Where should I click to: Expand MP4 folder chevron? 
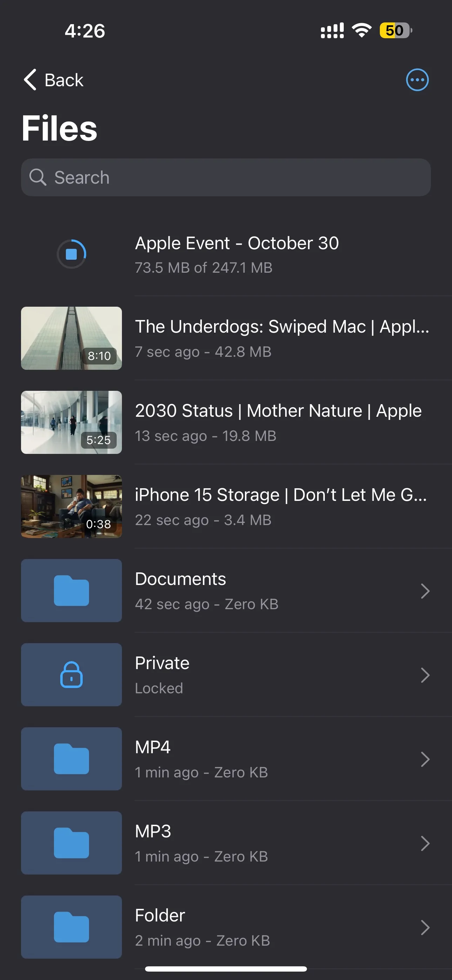(425, 759)
